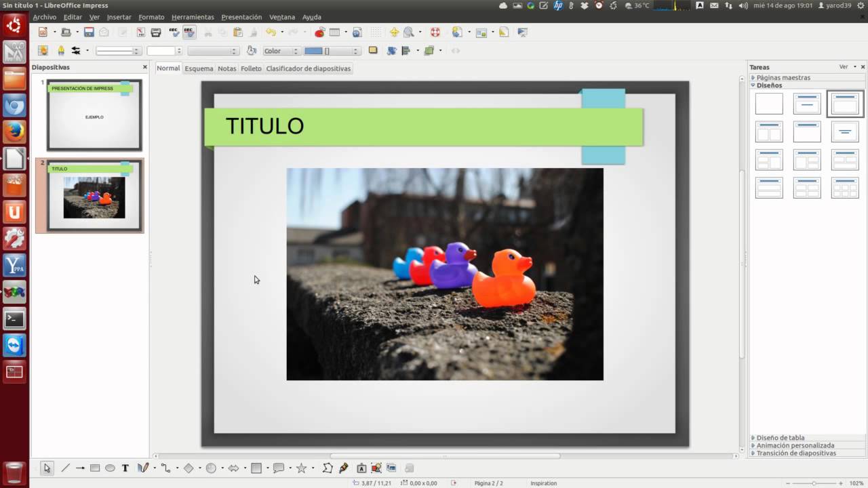Switch to Clasificador de diapositivas tab
Screen dimensions: 868x488
309,68
